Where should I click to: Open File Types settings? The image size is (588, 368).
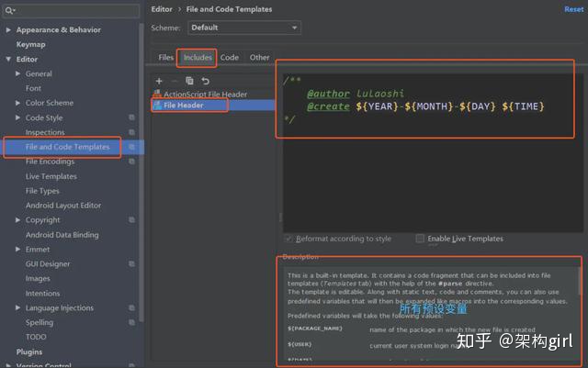pos(42,191)
